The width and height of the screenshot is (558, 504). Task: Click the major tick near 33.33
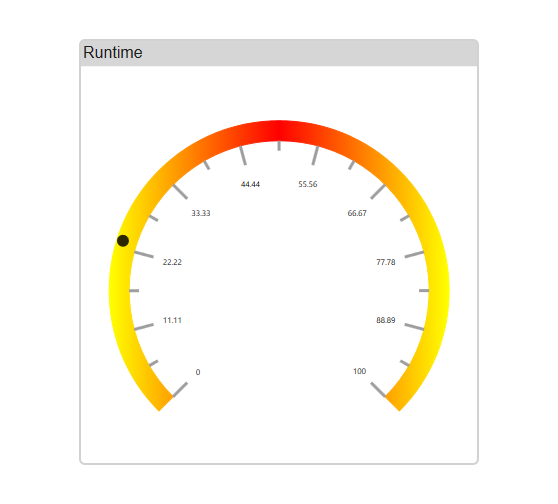180,191
